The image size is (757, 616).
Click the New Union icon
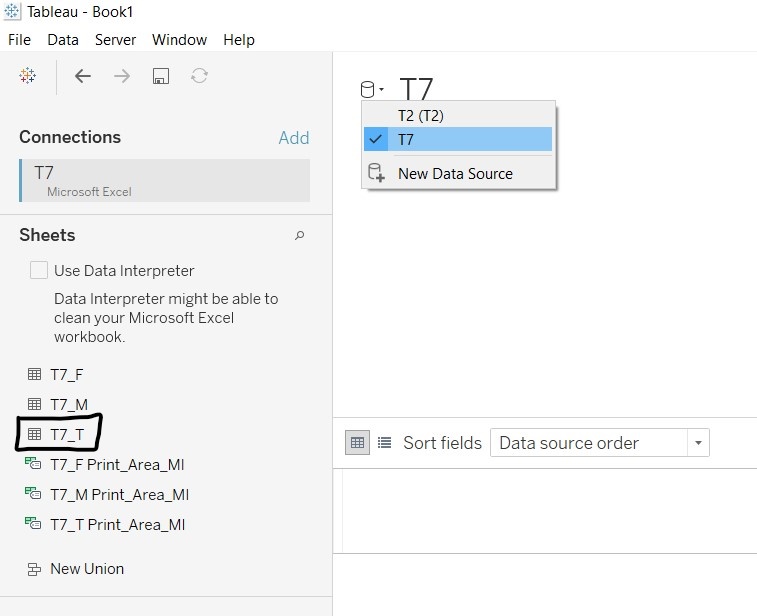(x=34, y=569)
